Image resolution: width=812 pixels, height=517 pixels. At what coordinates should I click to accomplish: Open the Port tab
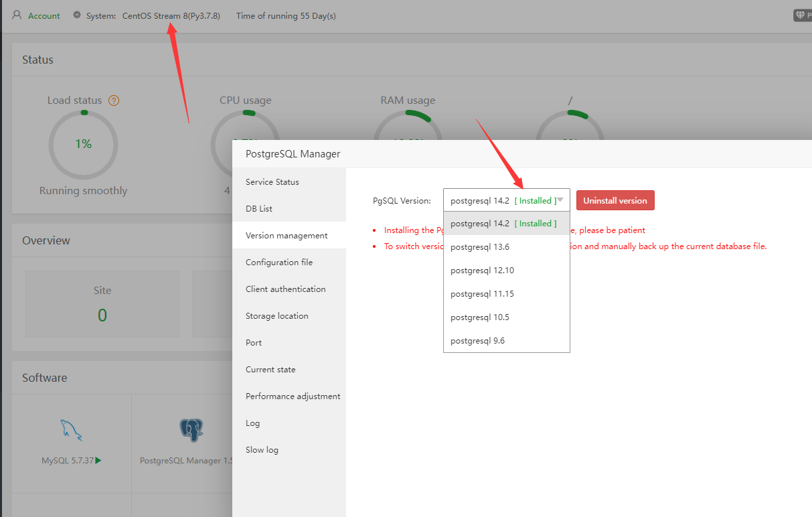coord(289,343)
